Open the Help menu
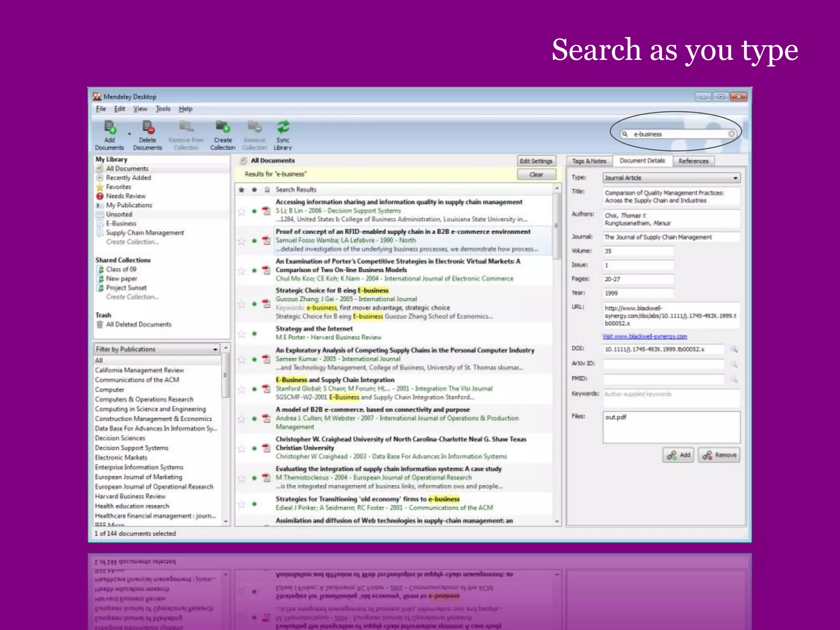 point(185,109)
